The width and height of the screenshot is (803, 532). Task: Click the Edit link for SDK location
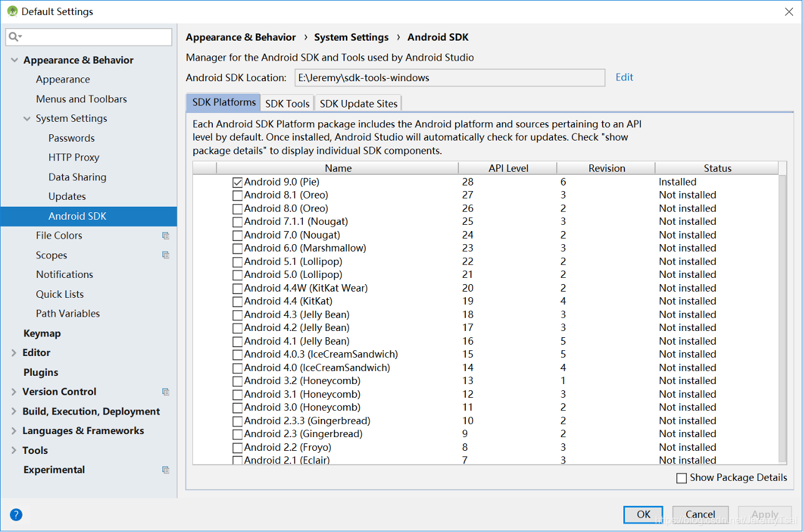point(624,77)
